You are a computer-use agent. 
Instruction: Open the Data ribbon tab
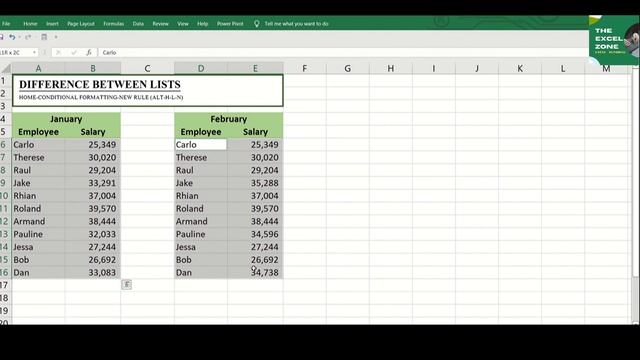(x=138, y=24)
